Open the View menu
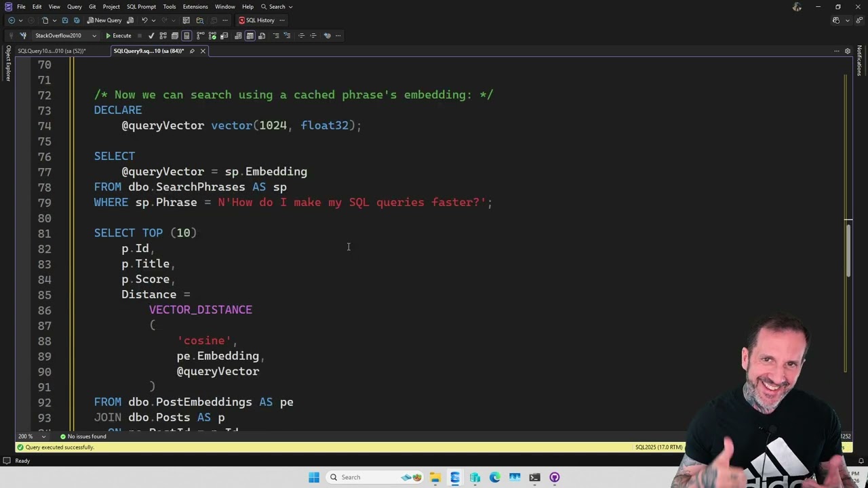This screenshot has width=868, height=488. point(54,7)
